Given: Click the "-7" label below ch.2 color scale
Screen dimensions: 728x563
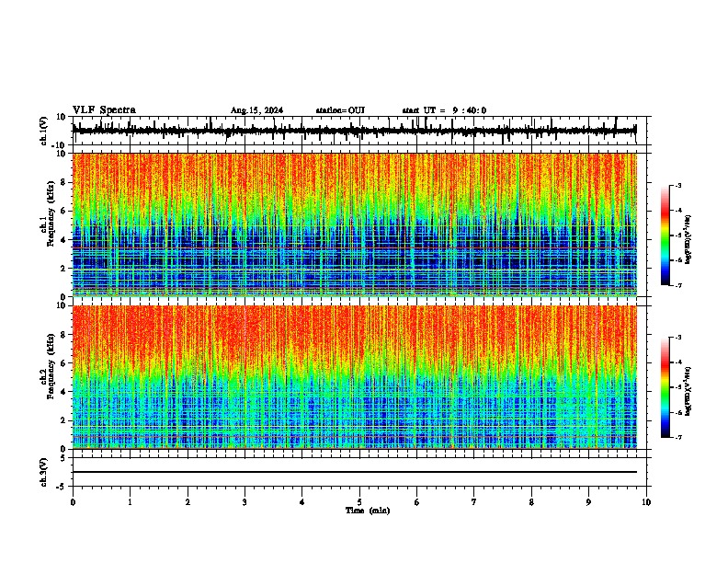Looking at the screenshot, I should [x=677, y=437].
